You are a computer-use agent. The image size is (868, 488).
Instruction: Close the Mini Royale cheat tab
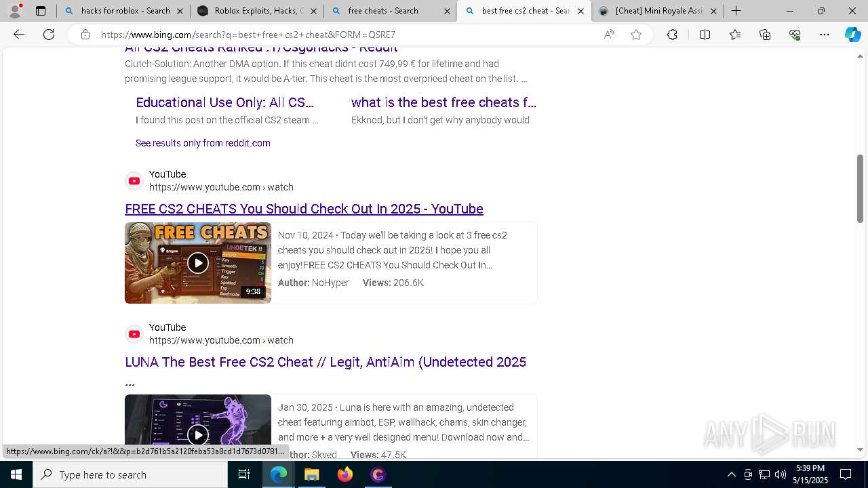[714, 11]
